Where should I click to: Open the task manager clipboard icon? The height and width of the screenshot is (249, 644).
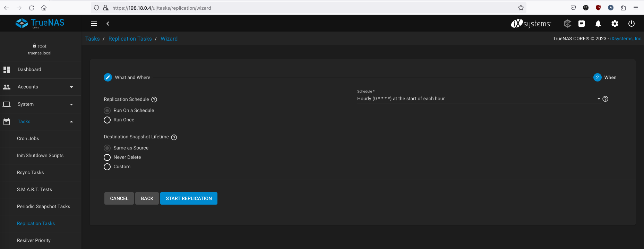[582, 24]
